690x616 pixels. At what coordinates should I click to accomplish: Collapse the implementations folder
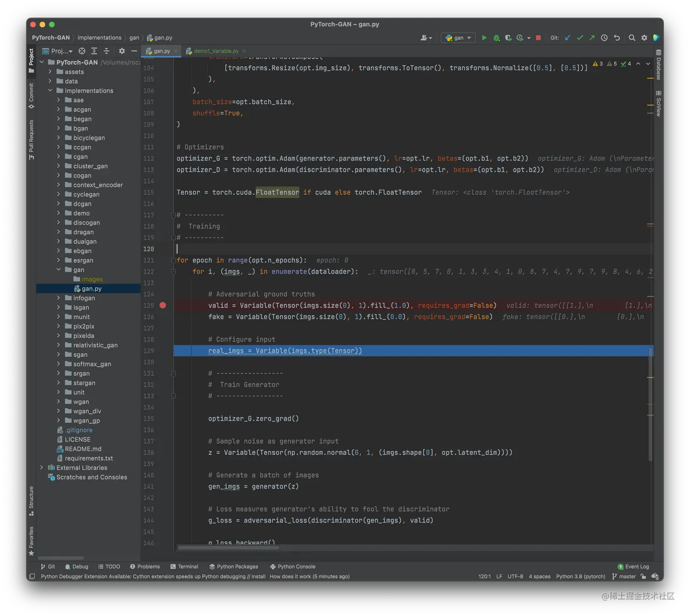[50, 90]
